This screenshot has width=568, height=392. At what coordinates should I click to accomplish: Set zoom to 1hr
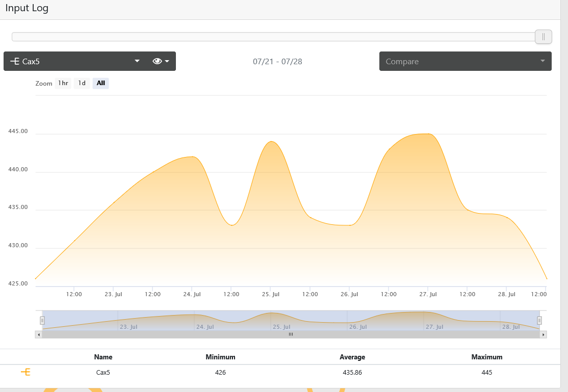[63, 83]
